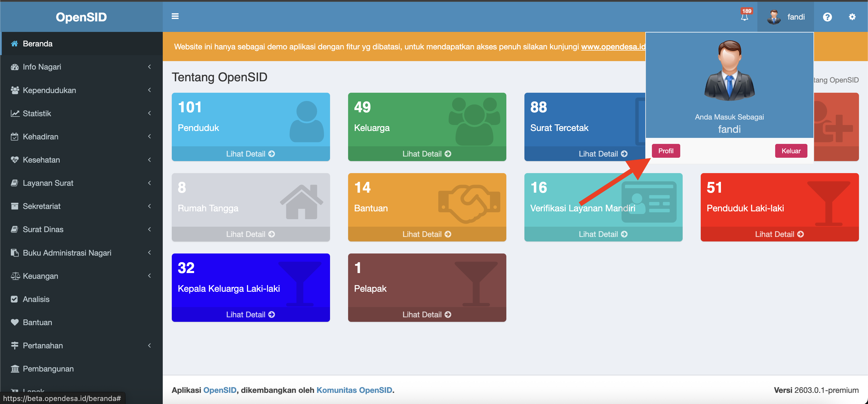Click the help question mark icon
This screenshot has width=868, height=404.
pos(827,17)
